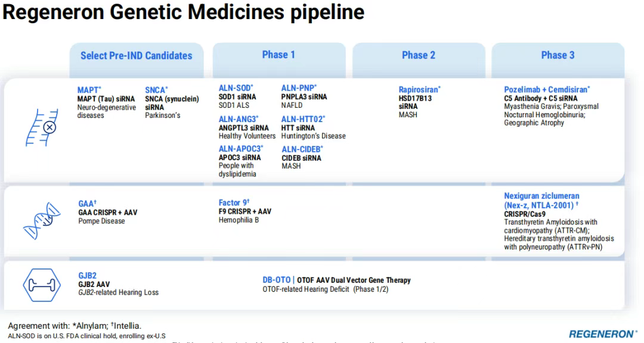Select the Phase 2 column header
Viewport: 644px width, 343px height.
coord(418,55)
